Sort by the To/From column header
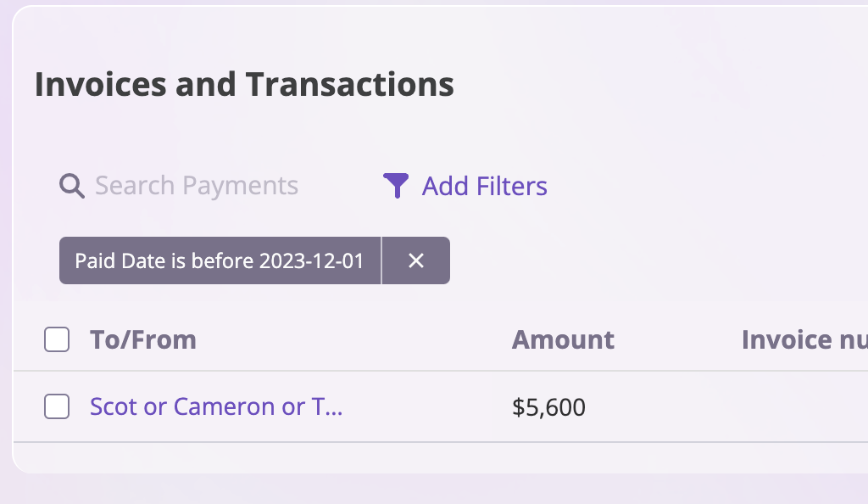This screenshot has height=504, width=868. pyautogui.click(x=143, y=339)
